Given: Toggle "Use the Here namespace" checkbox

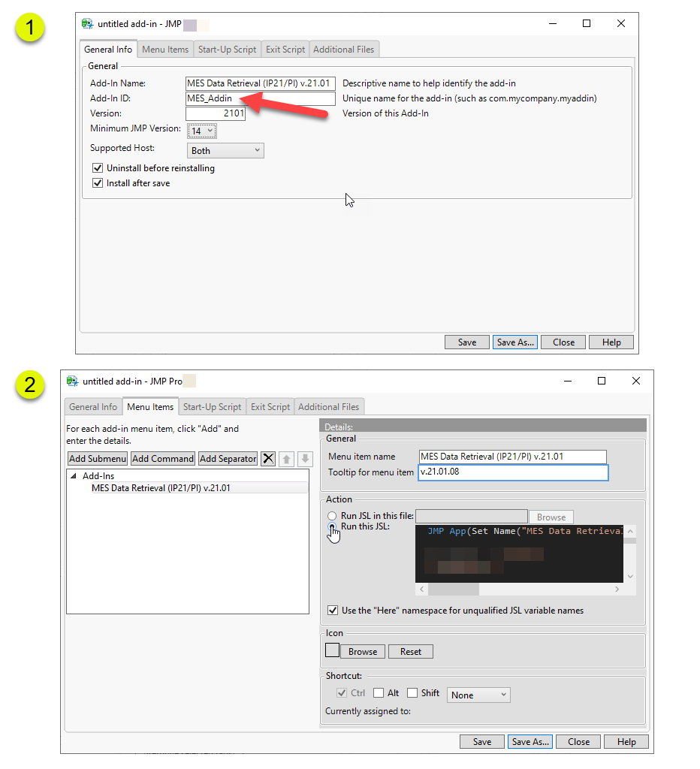Looking at the screenshot, I should pos(331,611).
